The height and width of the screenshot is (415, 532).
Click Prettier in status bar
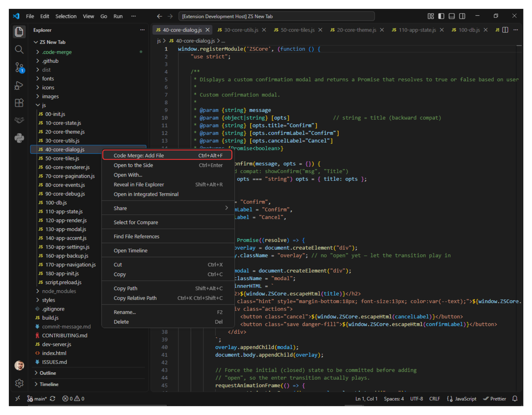[495, 398]
